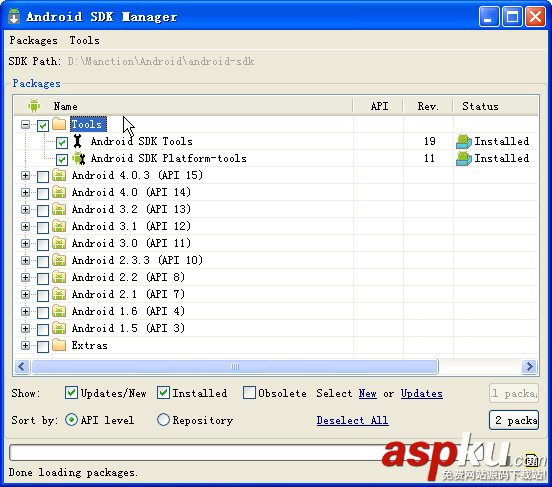Click the Installed status icon for SDK Tools
This screenshot has width=552, height=487.
click(x=464, y=142)
